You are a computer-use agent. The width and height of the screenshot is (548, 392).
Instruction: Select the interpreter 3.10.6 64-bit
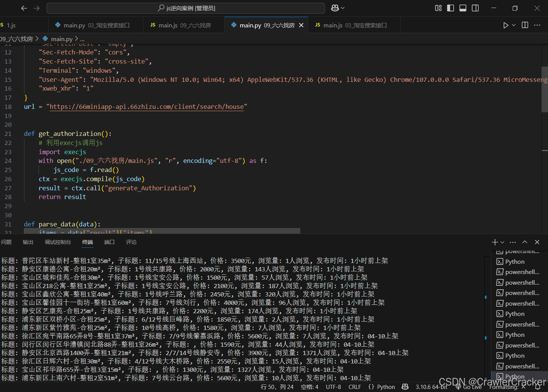(x=432, y=387)
